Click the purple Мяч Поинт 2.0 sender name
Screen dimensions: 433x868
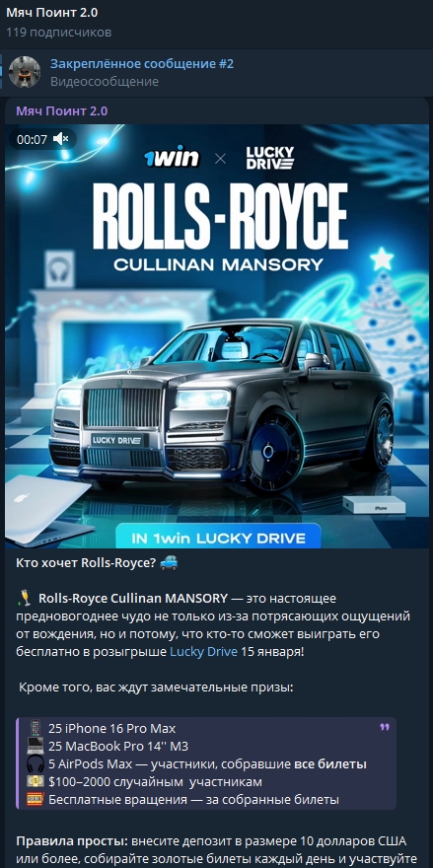tap(61, 110)
